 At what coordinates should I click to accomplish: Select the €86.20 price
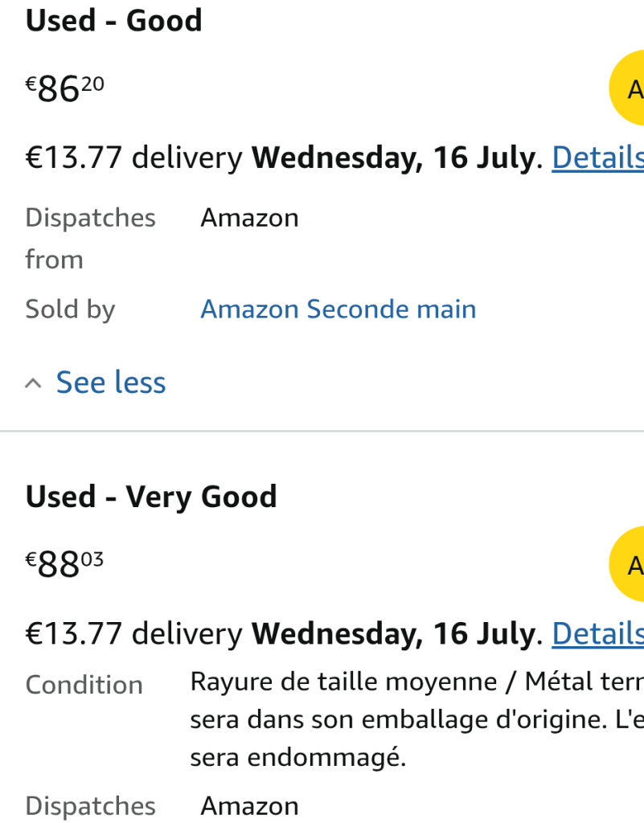click(x=65, y=88)
